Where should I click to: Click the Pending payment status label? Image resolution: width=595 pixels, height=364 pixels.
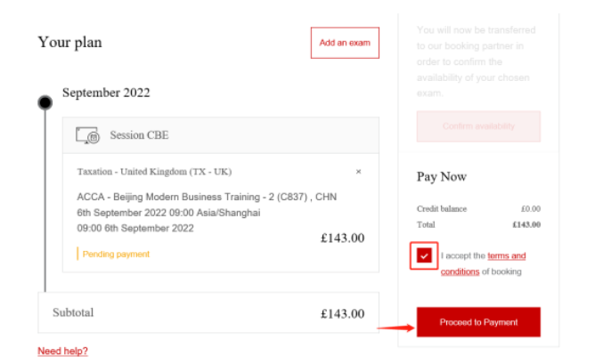tap(116, 254)
